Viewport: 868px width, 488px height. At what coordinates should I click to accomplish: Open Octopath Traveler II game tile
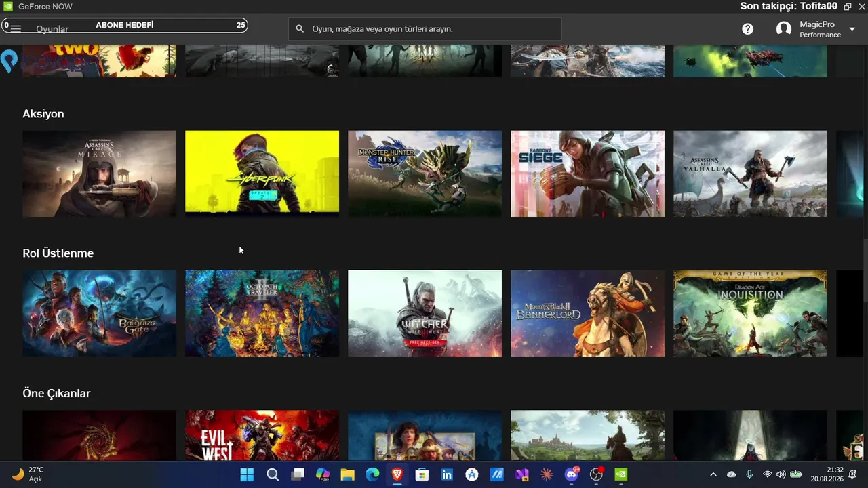262,313
